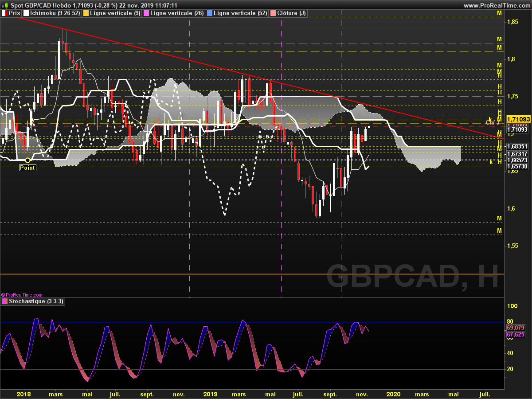Click the 1,8 price axis label
The height and width of the screenshot is (399, 532).
512,59
